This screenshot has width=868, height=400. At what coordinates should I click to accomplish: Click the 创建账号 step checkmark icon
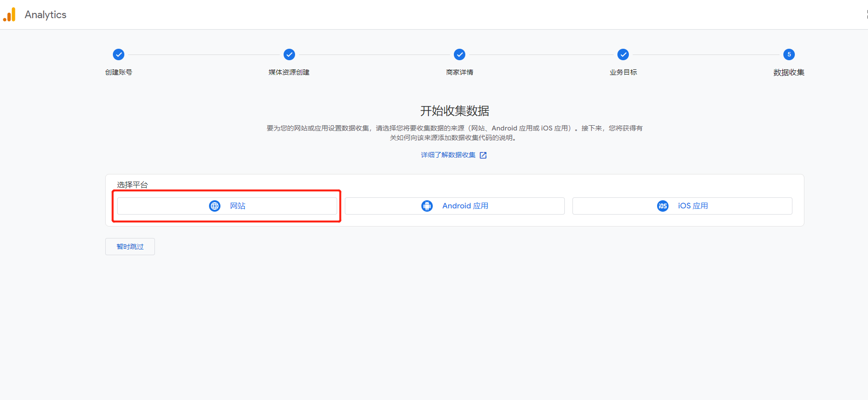(x=119, y=54)
